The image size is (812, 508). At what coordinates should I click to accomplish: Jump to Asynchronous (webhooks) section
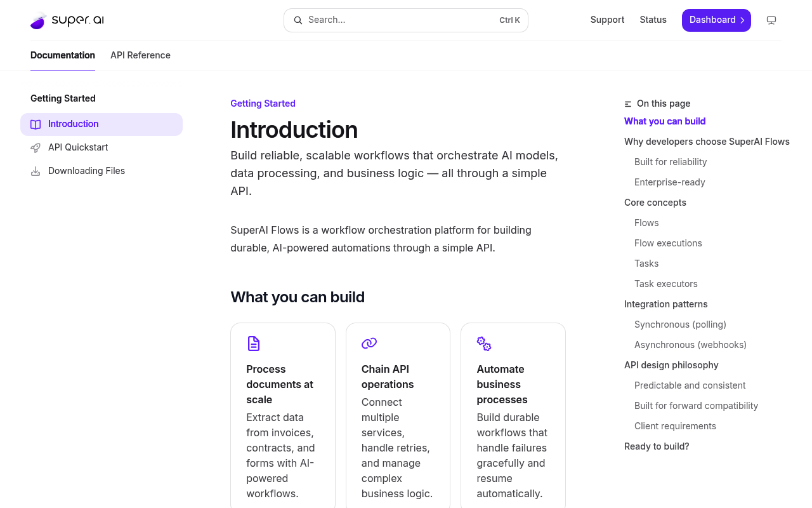pos(690,345)
